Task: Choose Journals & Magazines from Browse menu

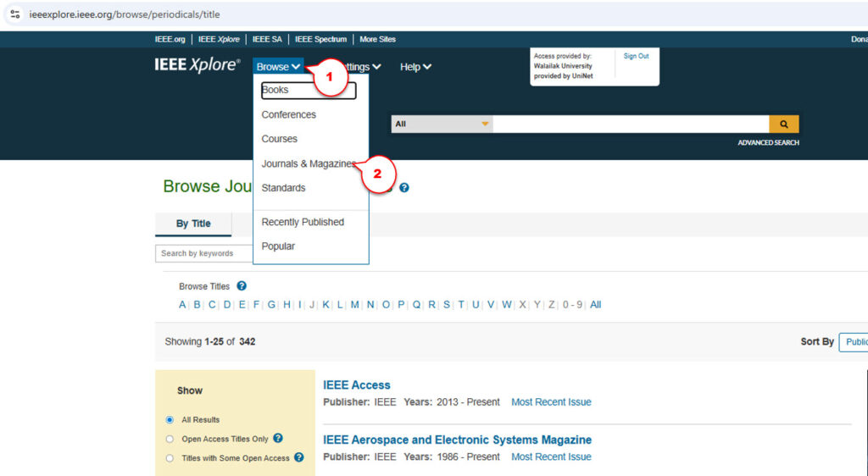Action: click(x=309, y=163)
